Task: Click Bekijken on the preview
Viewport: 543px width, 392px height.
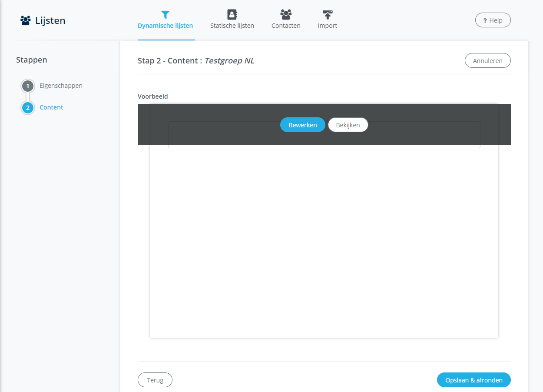Action: pos(348,125)
